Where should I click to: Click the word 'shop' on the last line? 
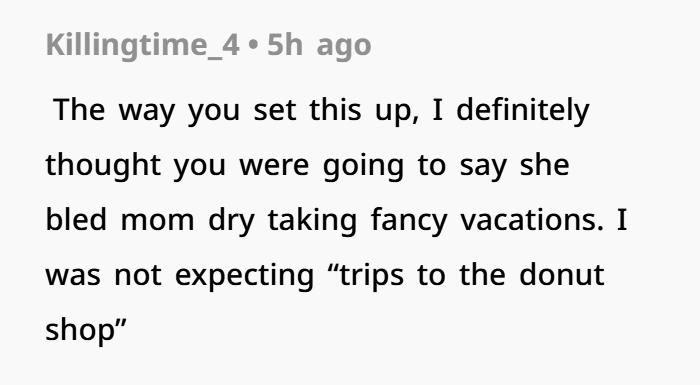(x=80, y=331)
